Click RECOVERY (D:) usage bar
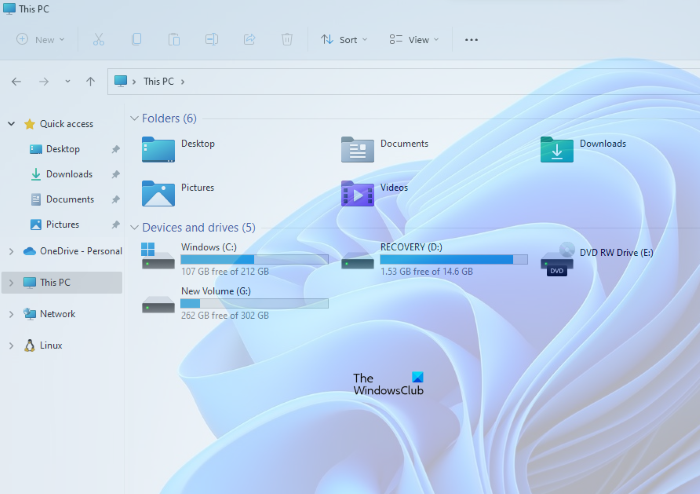Screen dimensions: 700x494 click(454, 259)
